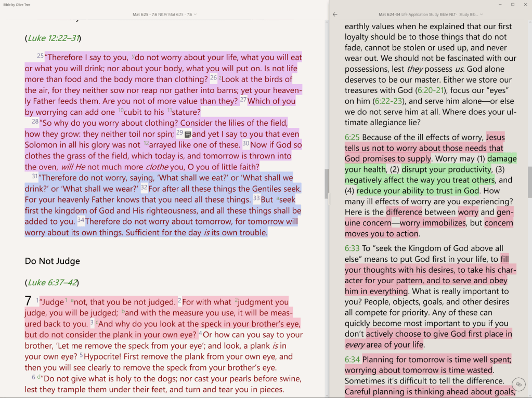Viewport: 532px width, 398px height.
Task: Select the 6:34 study note reference
Action: 352,359
